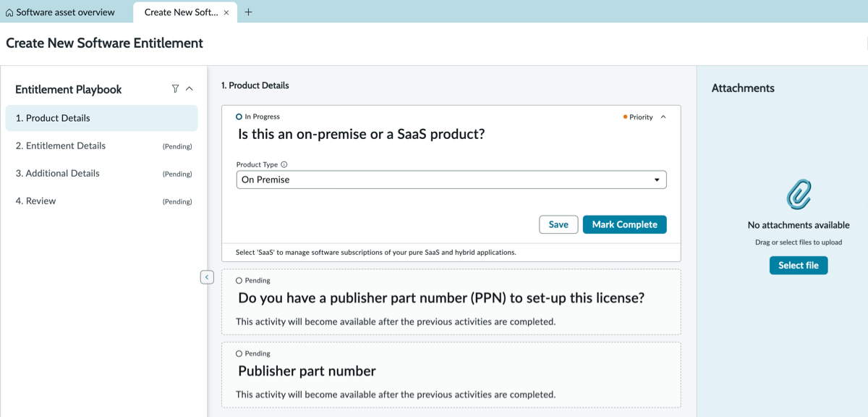868x417 pixels.
Task: Click the paperclip attachment icon
Action: [x=799, y=194]
